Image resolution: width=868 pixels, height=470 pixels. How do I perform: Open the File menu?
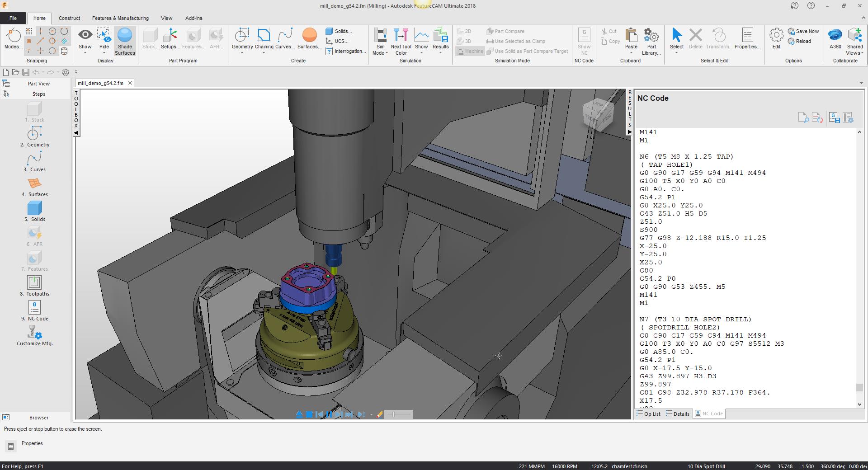13,18
